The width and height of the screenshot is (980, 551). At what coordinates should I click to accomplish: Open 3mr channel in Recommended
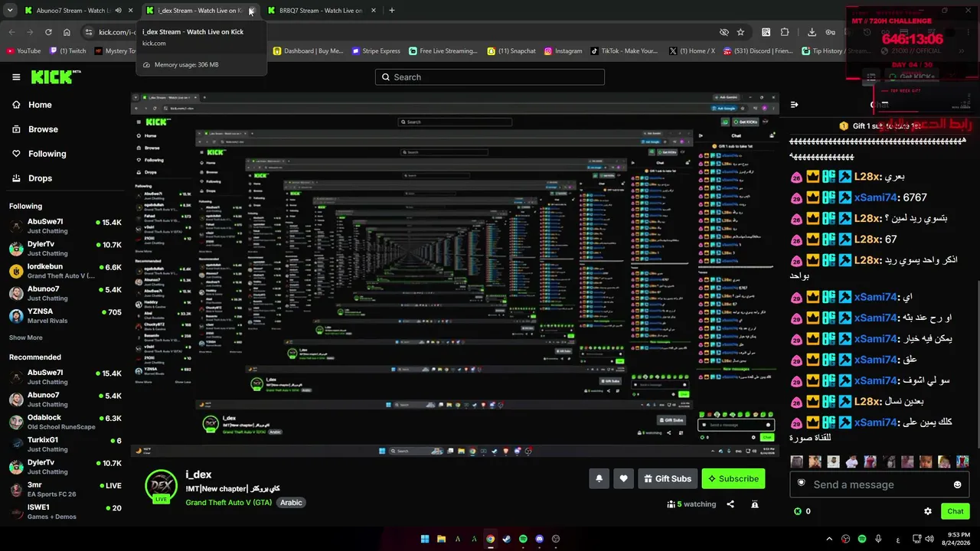[x=66, y=490]
